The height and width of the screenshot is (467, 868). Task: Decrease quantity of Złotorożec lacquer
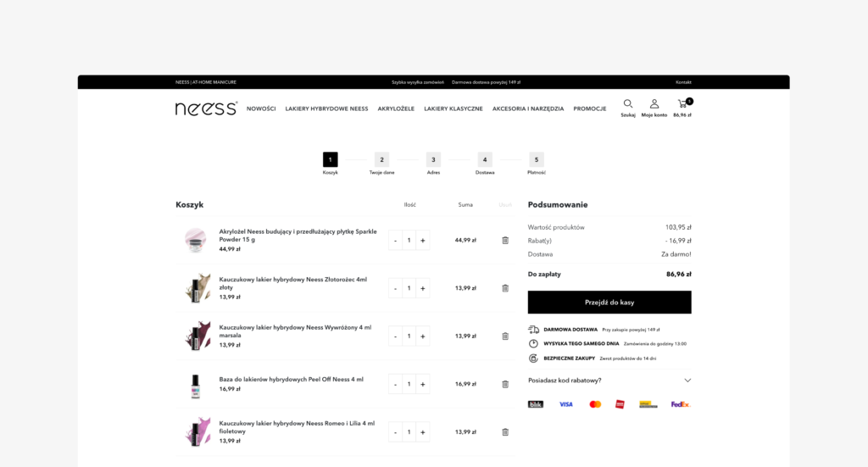click(x=395, y=288)
